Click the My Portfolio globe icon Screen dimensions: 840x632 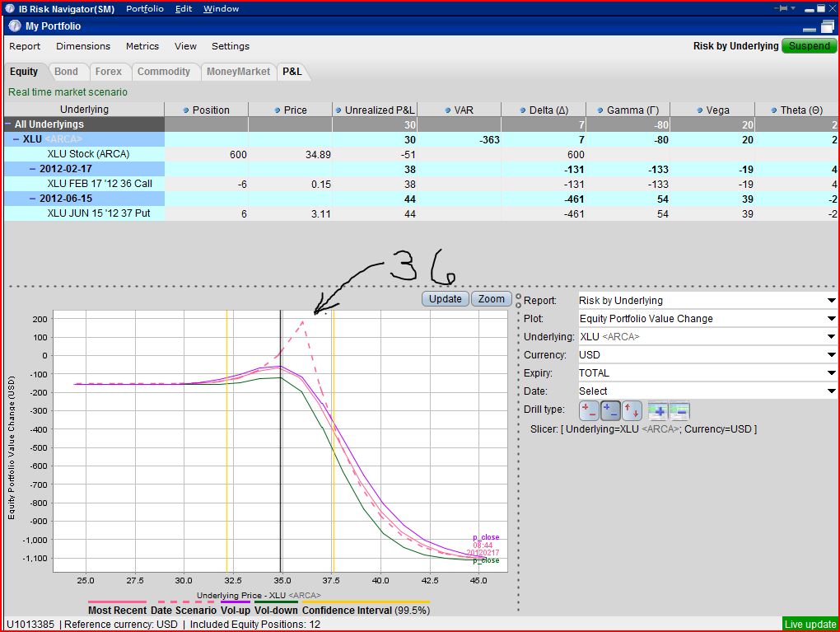click(15, 26)
